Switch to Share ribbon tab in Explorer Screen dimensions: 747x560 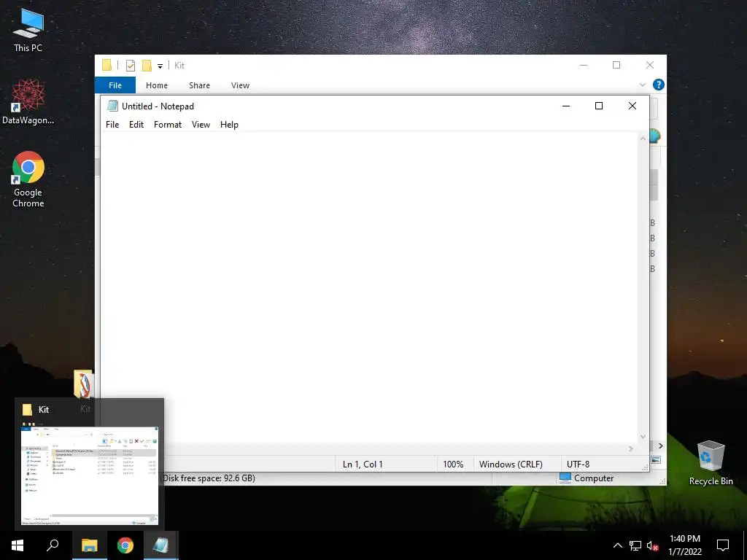coord(199,85)
